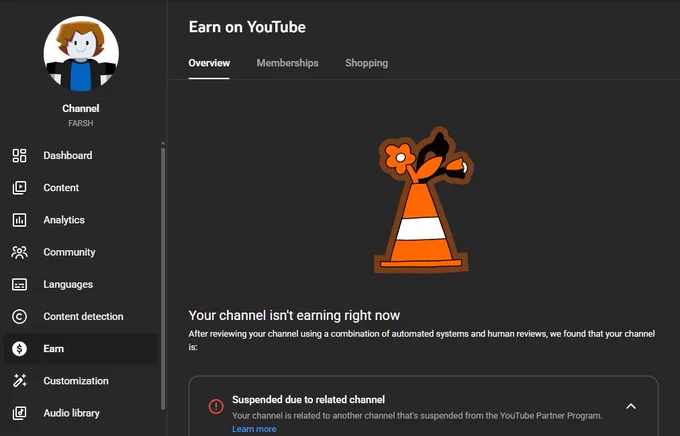Image resolution: width=680 pixels, height=436 pixels.
Task: Follow the Learn more link
Action: coord(254,429)
